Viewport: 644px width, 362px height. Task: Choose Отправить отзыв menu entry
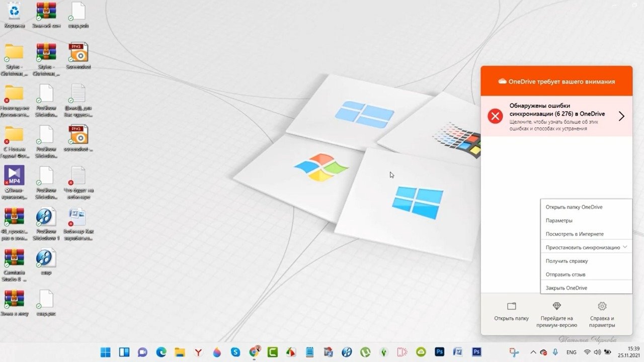click(x=586, y=275)
